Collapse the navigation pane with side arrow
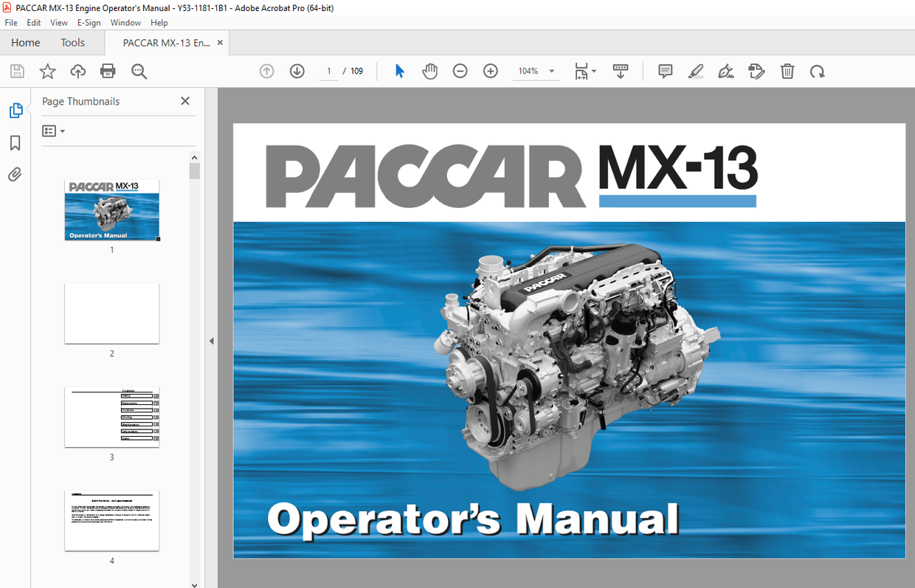The height and width of the screenshot is (588, 915). [211, 340]
